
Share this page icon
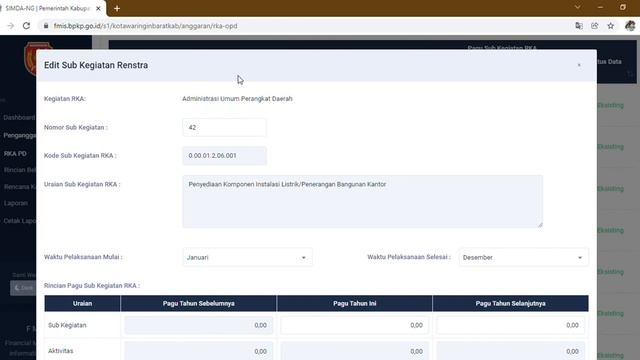click(595, 26)
